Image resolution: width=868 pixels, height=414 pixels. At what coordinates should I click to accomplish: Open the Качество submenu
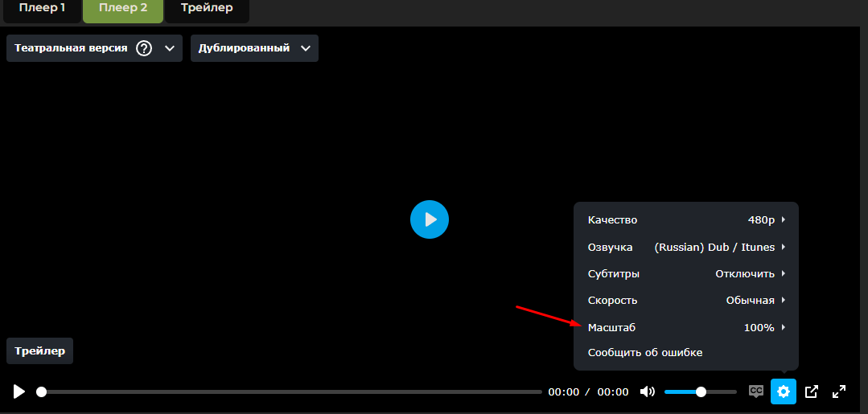click(x=686, y=220)
